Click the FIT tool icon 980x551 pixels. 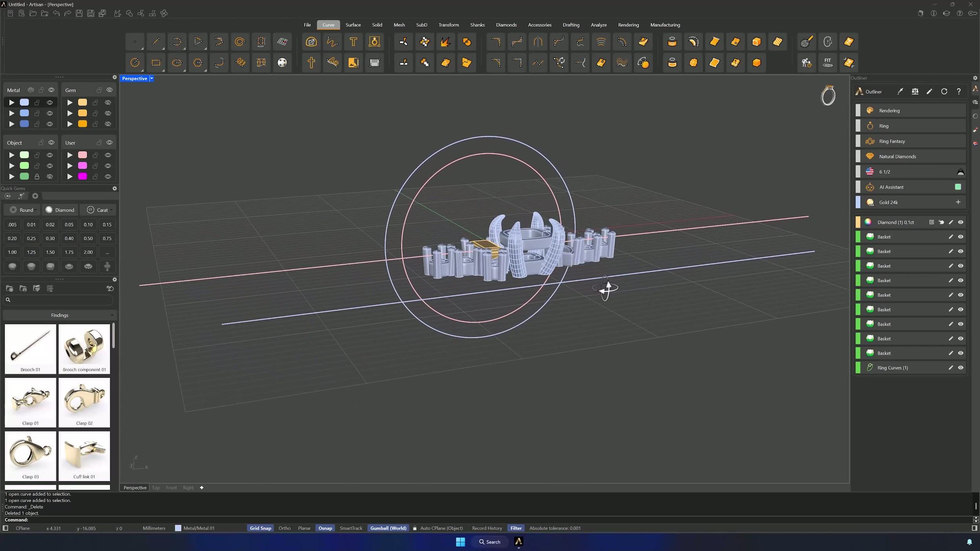pyautogui.click(x=828, y=63)
